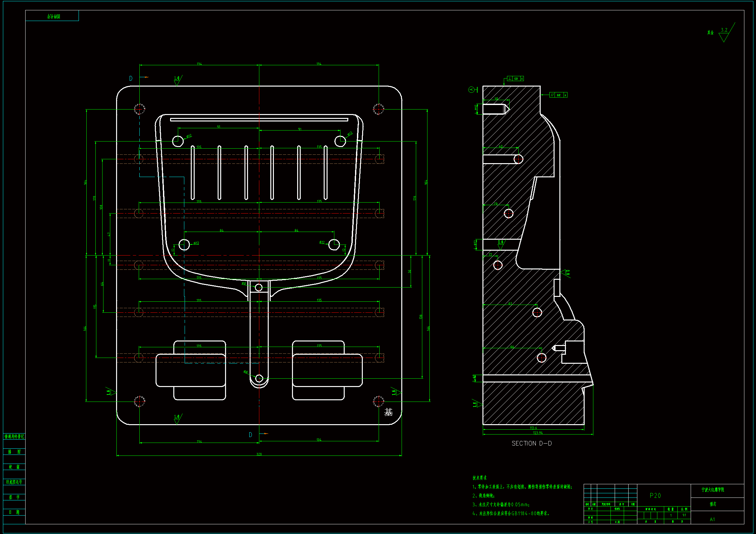Click the 宁波大红鹰学院 school name cell
756x534 pixels.
(713, 490)
